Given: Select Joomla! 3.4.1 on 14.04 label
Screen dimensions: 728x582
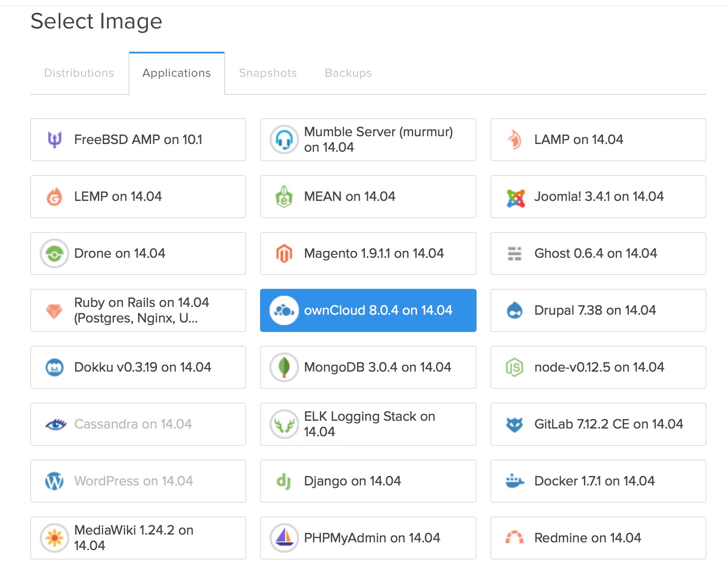Looking at the screenshot, I should [599, 197].
